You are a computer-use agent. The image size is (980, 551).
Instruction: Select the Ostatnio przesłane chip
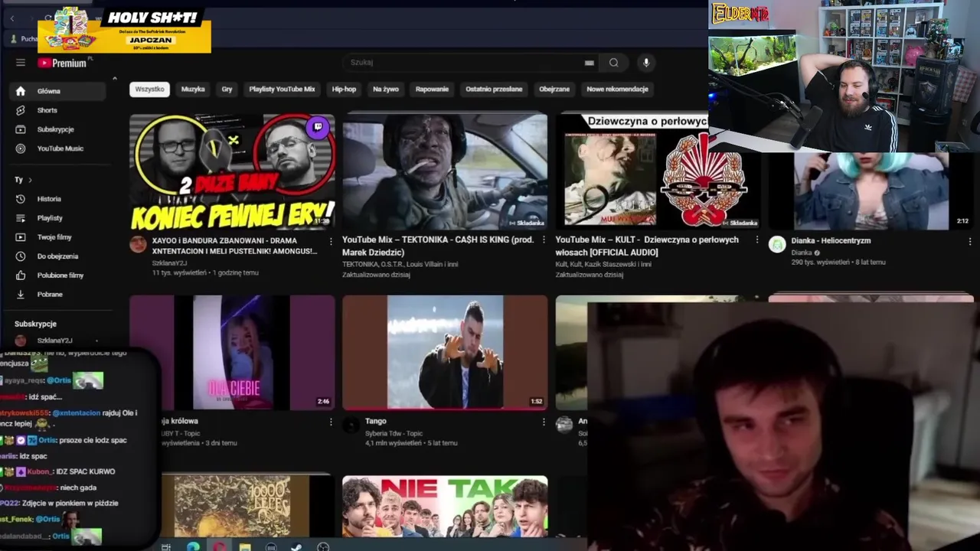pos(494,90)
